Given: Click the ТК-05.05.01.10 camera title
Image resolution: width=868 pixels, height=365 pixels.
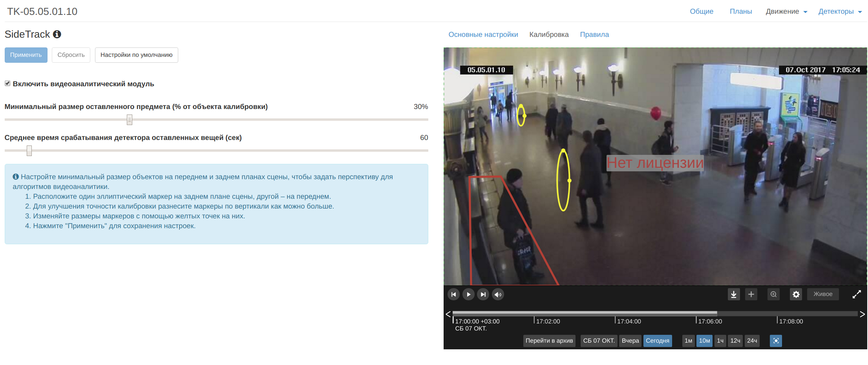Looking at the screenshot, I should [x=42, y=11].
